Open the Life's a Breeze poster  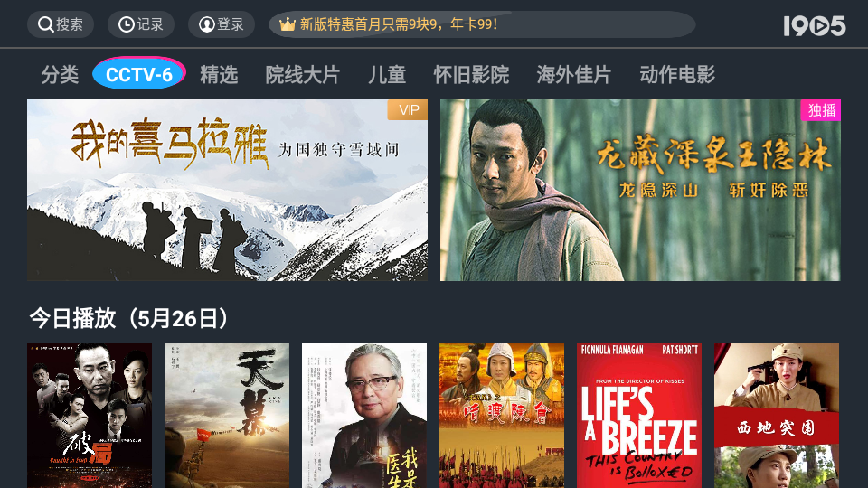click(x=639, y=415)
